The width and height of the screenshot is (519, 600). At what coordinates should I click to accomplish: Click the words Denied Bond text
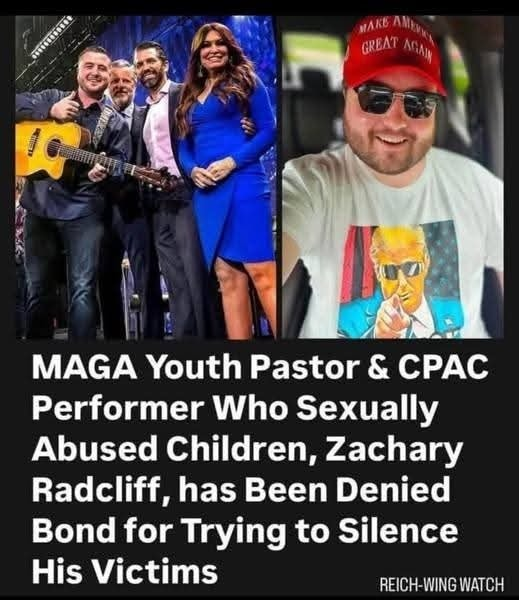(x=241, y=510)
